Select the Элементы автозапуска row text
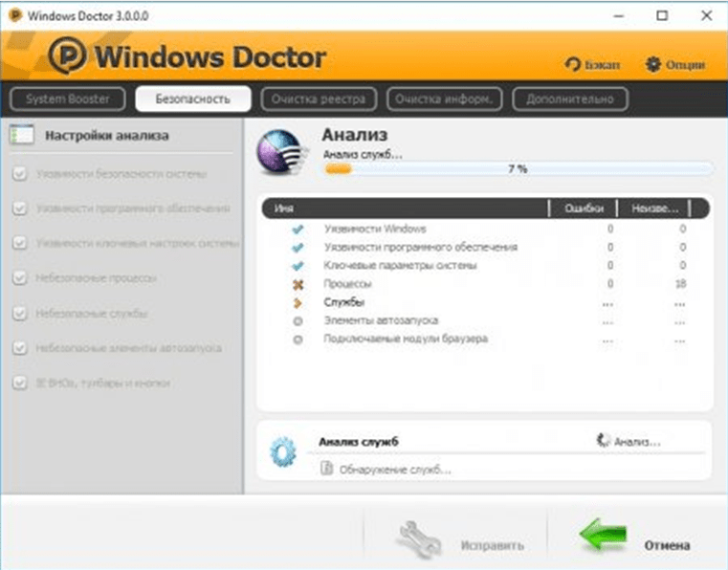Image resolution: width=728 pixels, height=570 pixels. click(x=381, y=320)
